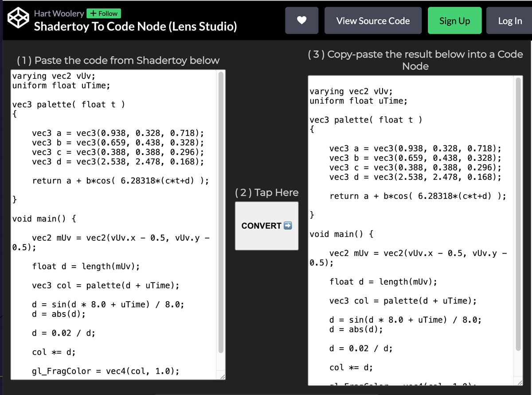This screenshot has height=395, width=532.
Task: Click the "(3) Copy-paste the result below" heading
Action: [415, 60]
